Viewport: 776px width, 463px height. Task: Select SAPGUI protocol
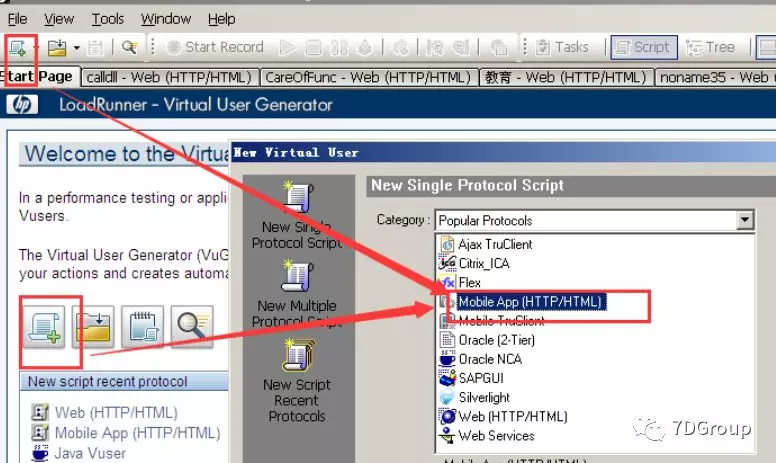(x=481, y=378)
